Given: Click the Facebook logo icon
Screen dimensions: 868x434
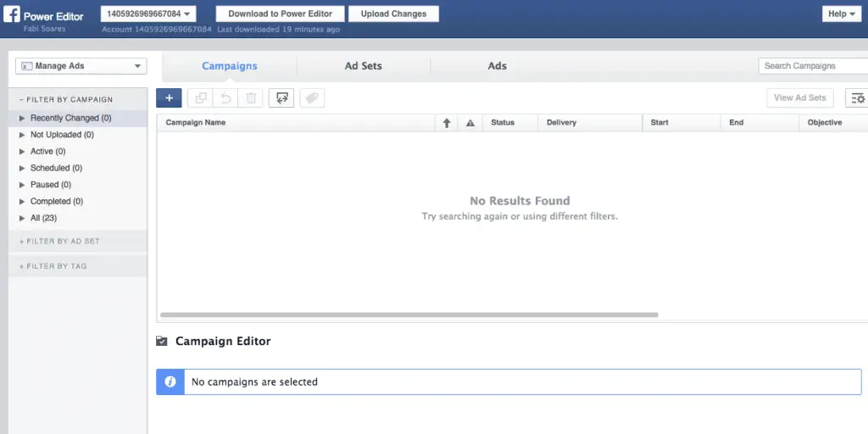Looking at the screenshot, I should coord(12,14).
